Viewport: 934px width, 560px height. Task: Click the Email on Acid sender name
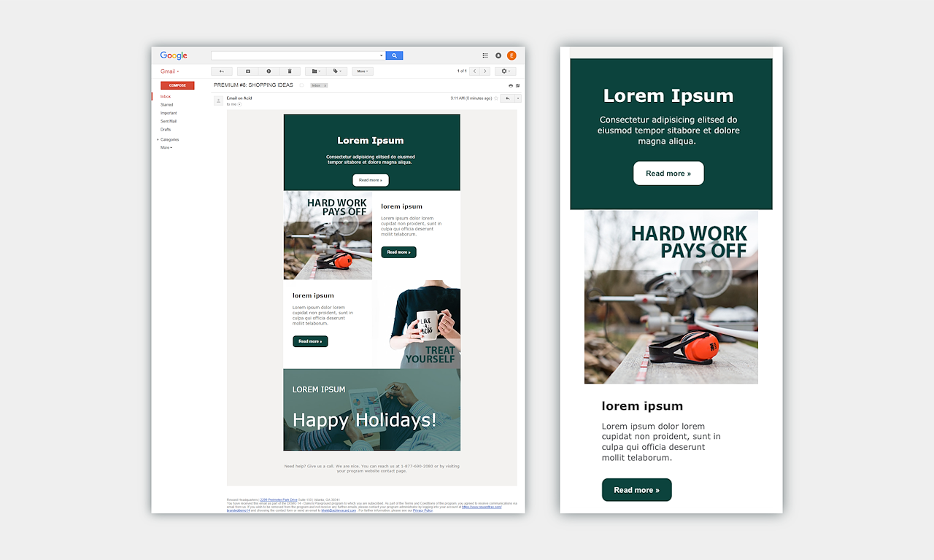point(239,98)
